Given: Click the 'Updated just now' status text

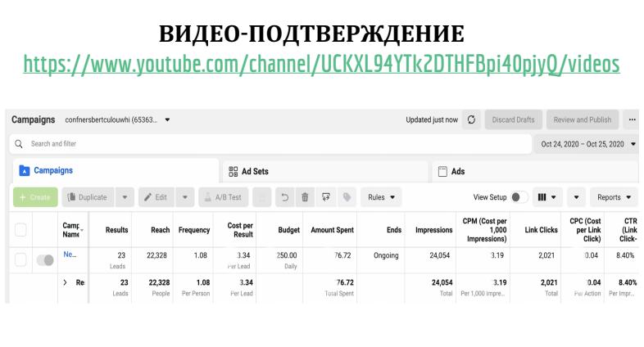Looking at the screenshot, I should click(x=432, y=119).
